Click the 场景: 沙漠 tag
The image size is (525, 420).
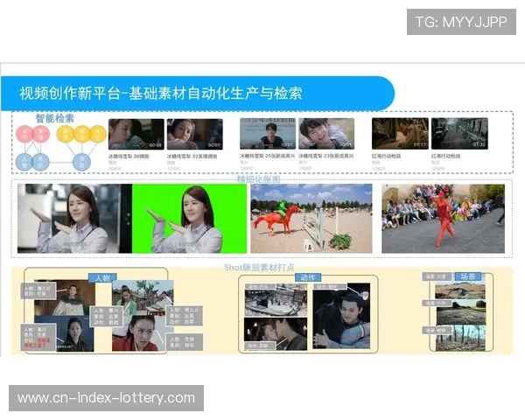[x=436, y=276]
